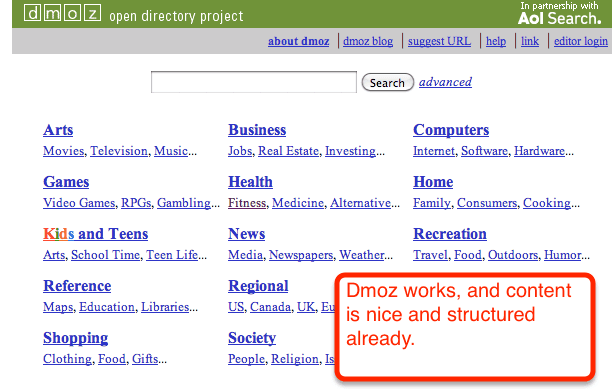Viewport: 614px width, 389px height.
Task: Open the Gambling subcategory
Action: [x=184, y=203]
